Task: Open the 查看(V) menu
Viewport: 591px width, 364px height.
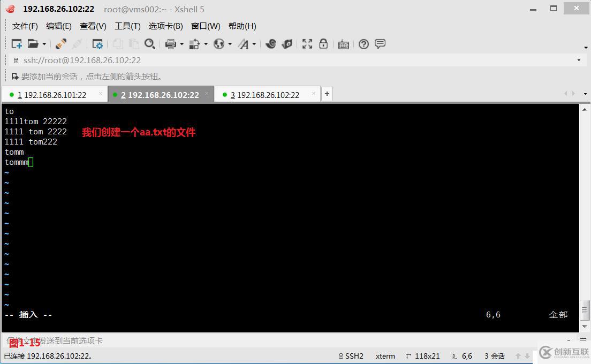Action: [x=93, y=26]
